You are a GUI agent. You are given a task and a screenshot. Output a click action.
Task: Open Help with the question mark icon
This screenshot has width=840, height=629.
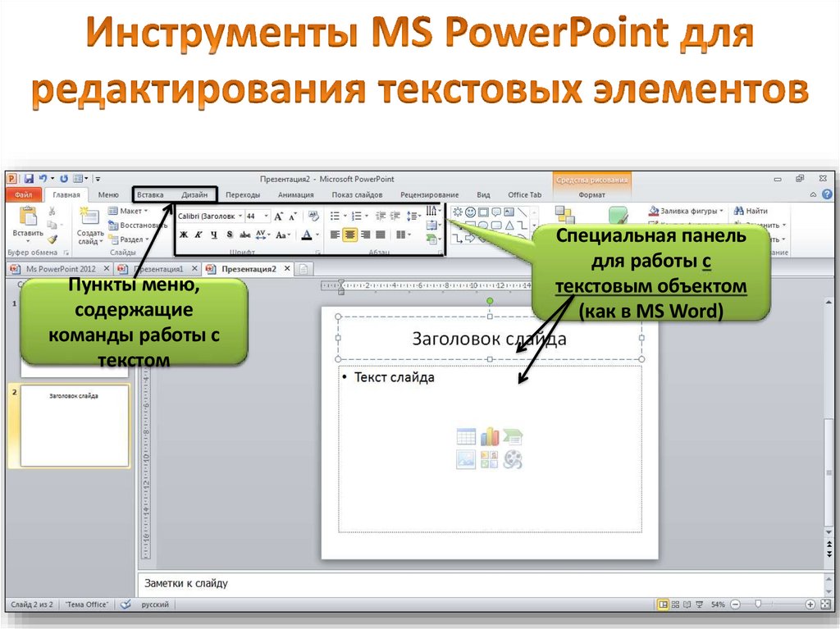(x=827, y=194)
